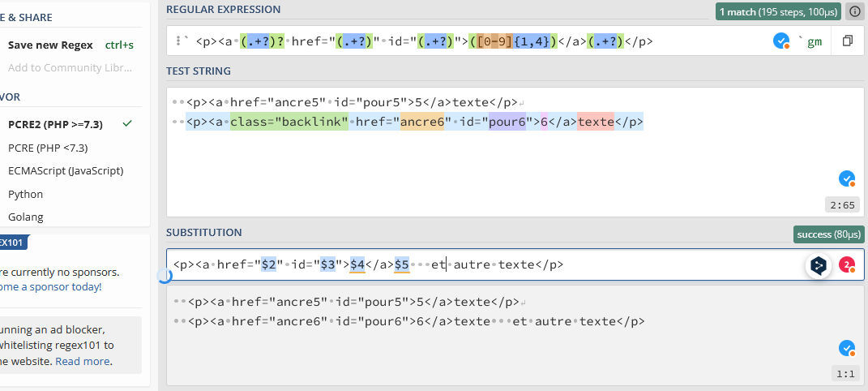Viewport: 868px width, 391px height.
Task: Click the red badge icon with number 2
Action: tap(847, 265)
